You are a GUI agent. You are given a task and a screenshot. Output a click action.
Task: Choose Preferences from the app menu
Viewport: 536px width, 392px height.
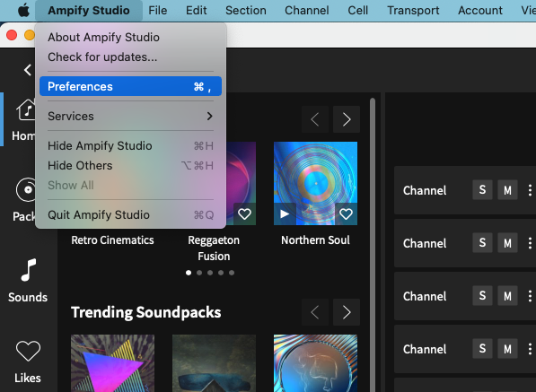tap(130, 86)
